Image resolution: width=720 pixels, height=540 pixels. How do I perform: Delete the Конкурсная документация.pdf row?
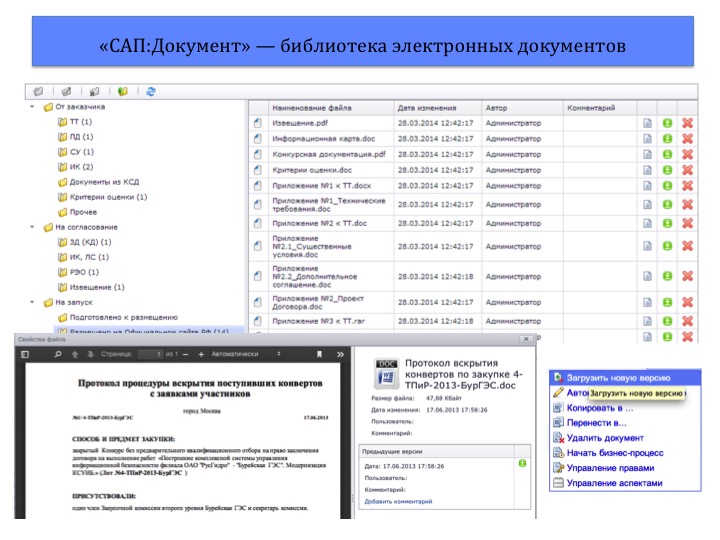(687, 154)
